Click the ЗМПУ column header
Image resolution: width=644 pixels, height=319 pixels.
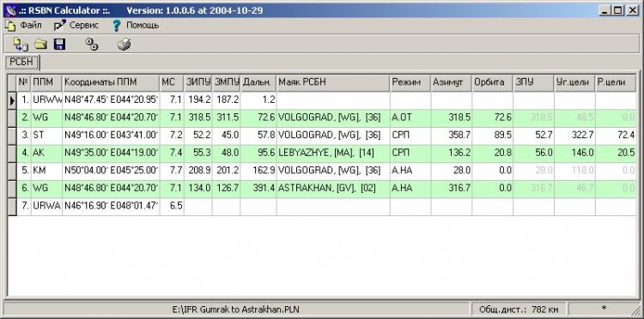(227, 83)
